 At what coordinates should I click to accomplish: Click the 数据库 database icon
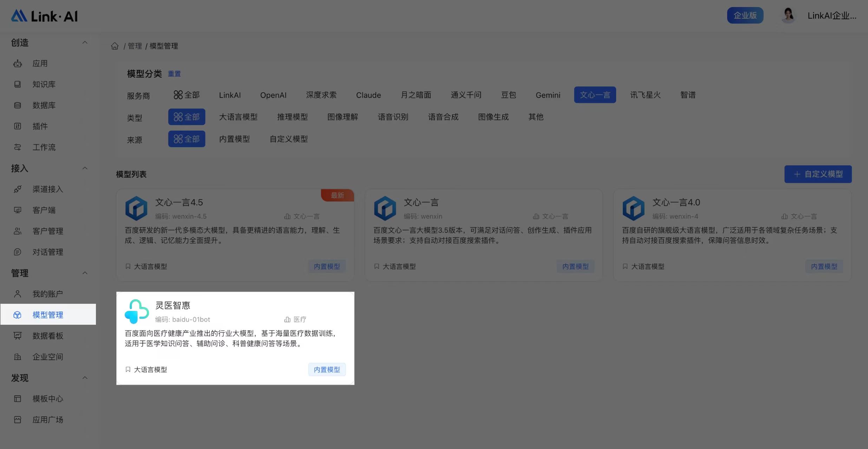(18, 105)
